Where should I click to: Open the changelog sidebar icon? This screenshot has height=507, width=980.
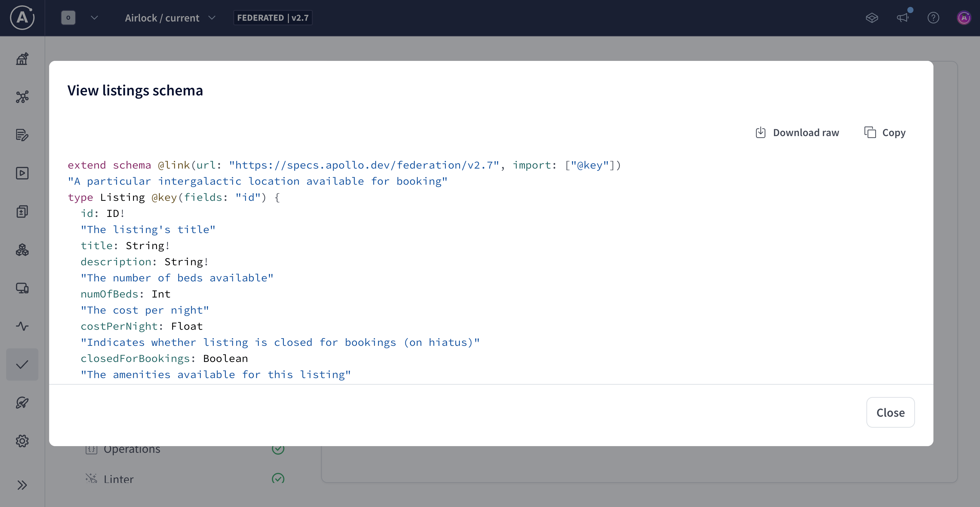point(22,212)
